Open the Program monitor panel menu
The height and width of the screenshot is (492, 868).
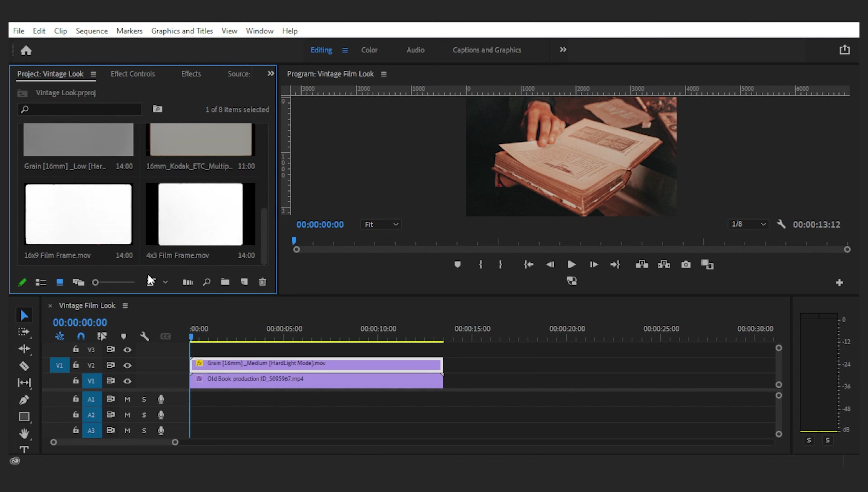(384, 74)
